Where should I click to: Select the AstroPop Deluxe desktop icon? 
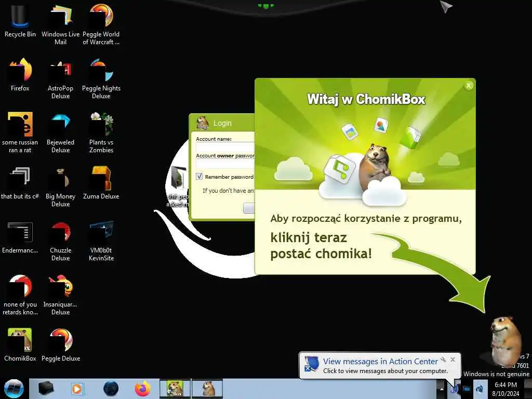(x=60, y=79)
